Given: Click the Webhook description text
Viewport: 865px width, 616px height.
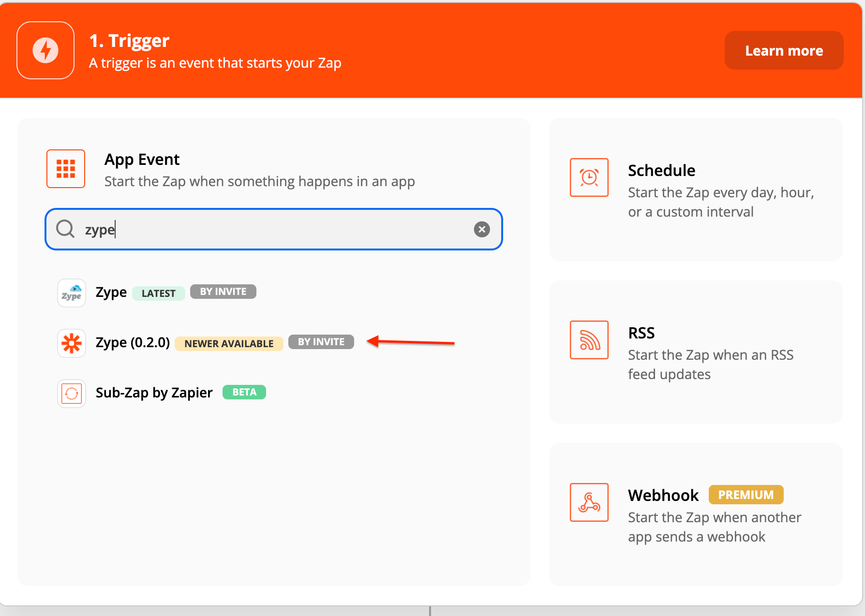Looking at the screenshot, I should [715, 527].
